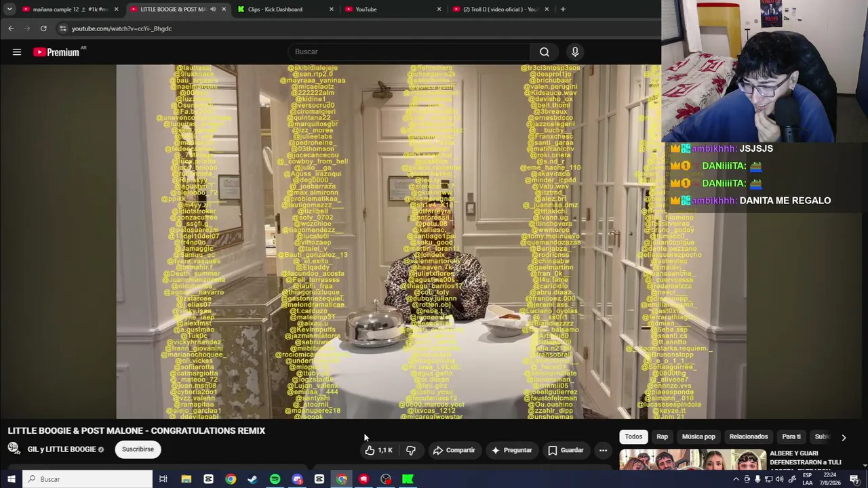Select the 'Relacionados' filter chip
Image resolution: width=868 pixels, height=488 pixels.
point(749,436)
